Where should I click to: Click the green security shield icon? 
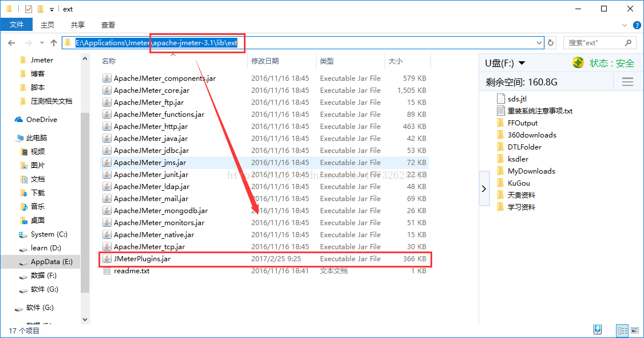(578, 63)
